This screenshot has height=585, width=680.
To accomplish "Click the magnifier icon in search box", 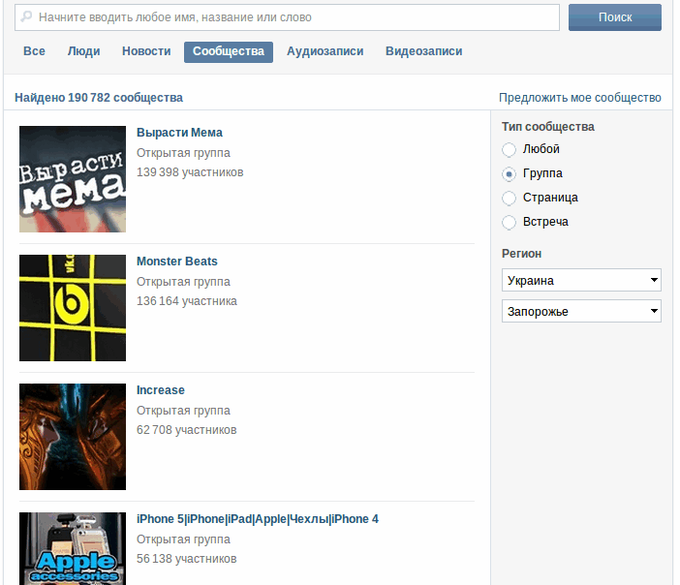I will click(x=26, y=17).
